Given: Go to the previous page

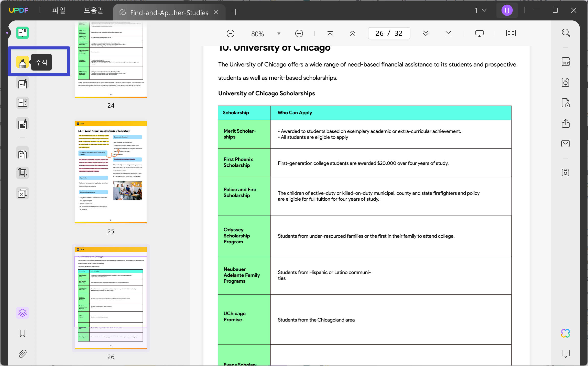Looking at the screenshot, I should 353,33.
